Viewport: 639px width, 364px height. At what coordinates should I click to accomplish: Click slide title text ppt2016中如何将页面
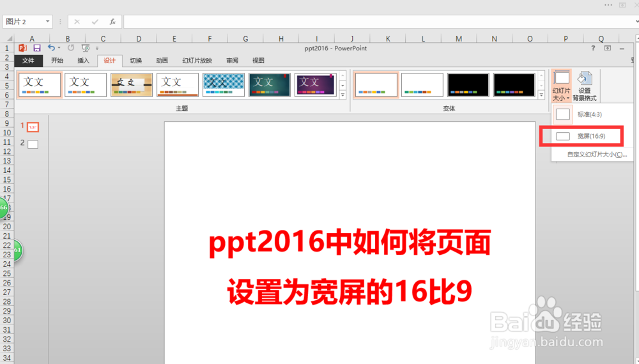pyautogui.click(x=350, y=243)
